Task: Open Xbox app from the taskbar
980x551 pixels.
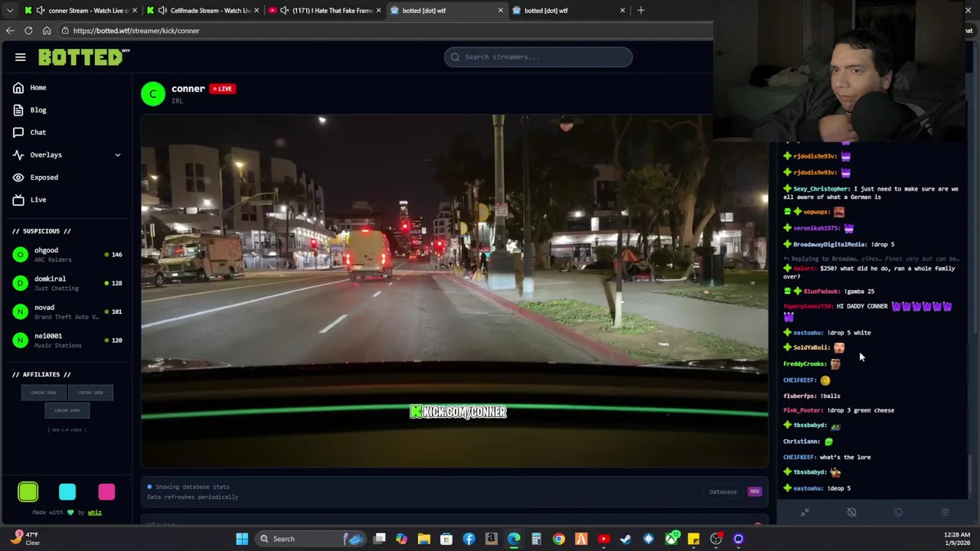Action: [671, 539]
